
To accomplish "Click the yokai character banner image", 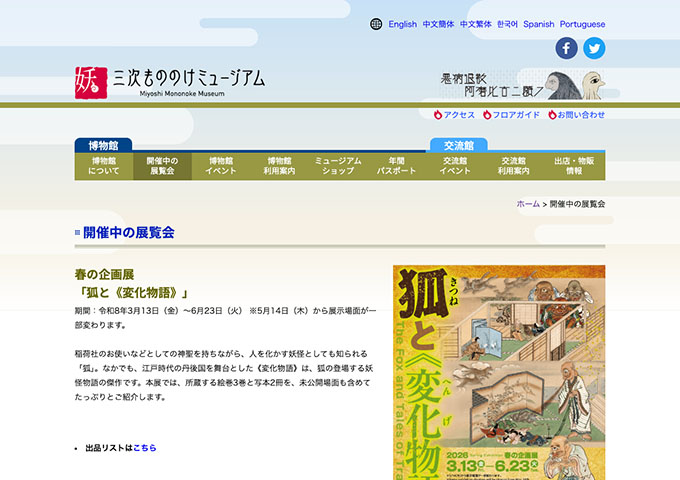I will [x=523, y=85].
